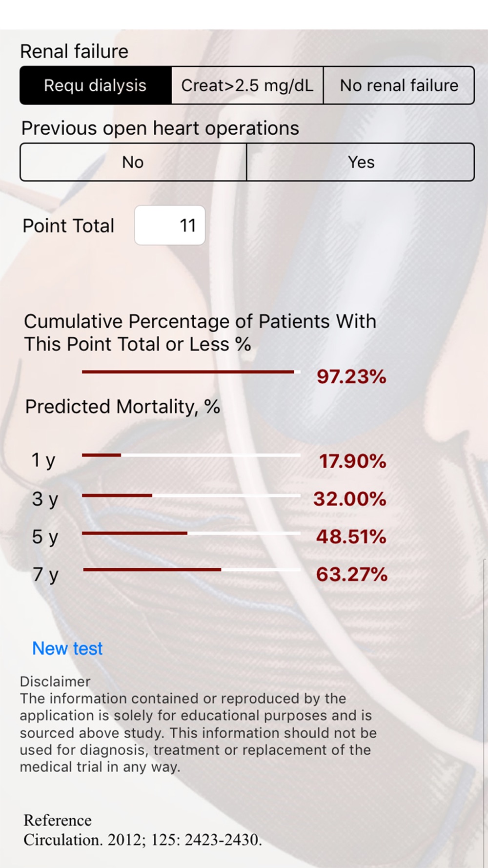Click the vertical scrollbar on right edge
This screenshot has height=868, width=488.
click(x=485, y=683)
